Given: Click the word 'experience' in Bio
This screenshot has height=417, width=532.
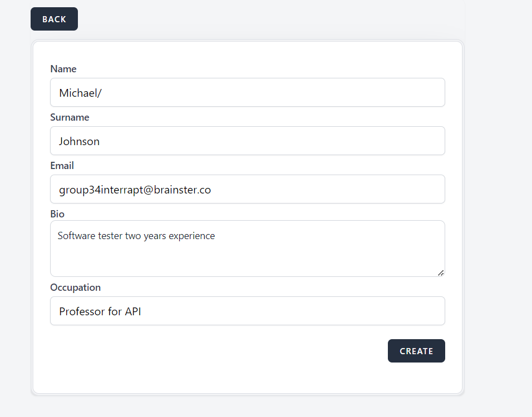Looking at the screenshot, I should click(191, 236).
